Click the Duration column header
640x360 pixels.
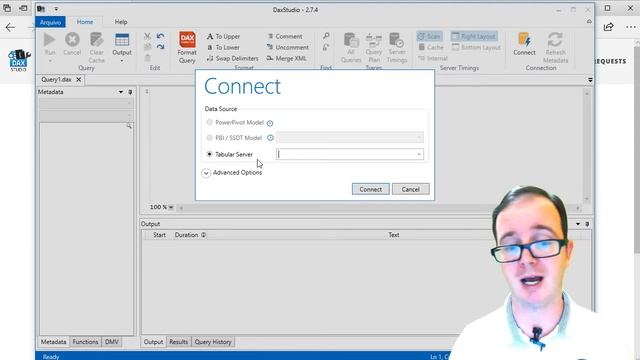[x=187, y=235]
